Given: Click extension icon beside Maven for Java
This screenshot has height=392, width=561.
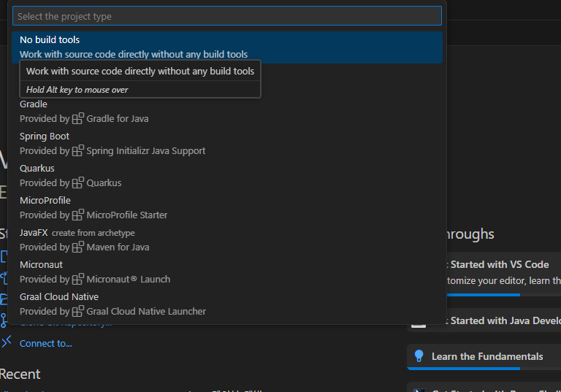Looking at the screenshot, I should (78, 247).
